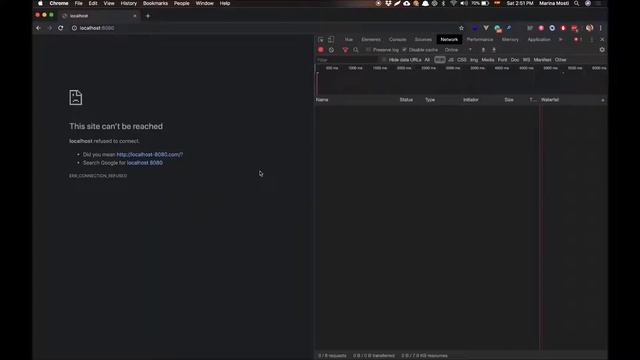Filter requests by Manifest

point(542,60)
